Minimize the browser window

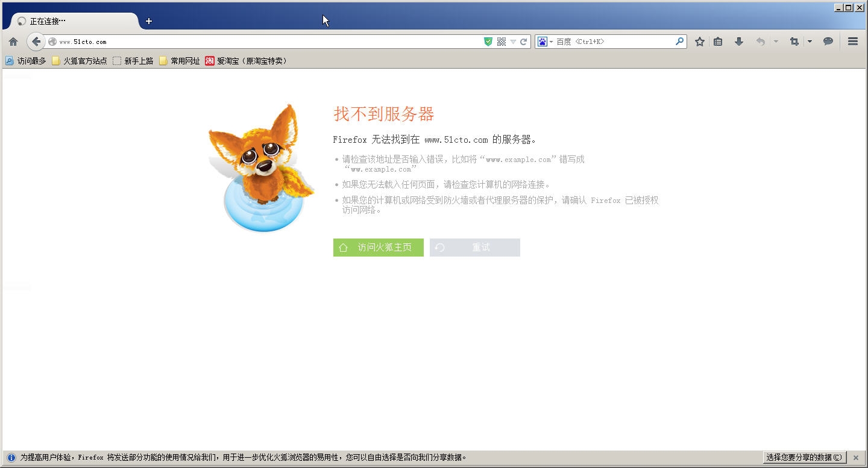tap(838, 8)
